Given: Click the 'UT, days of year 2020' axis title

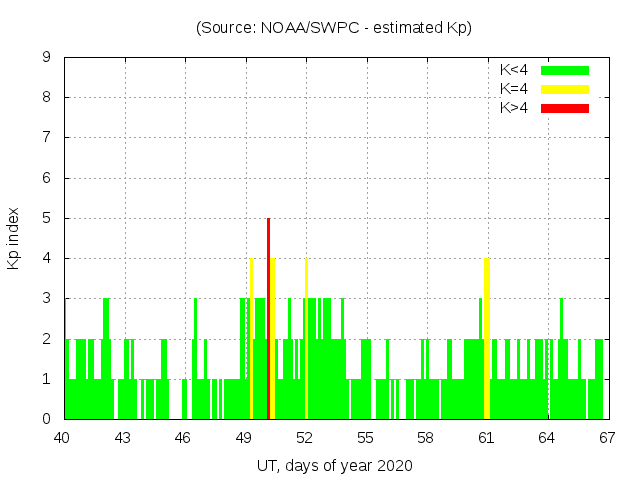Looking at the screenshot, I should (334, 465).
